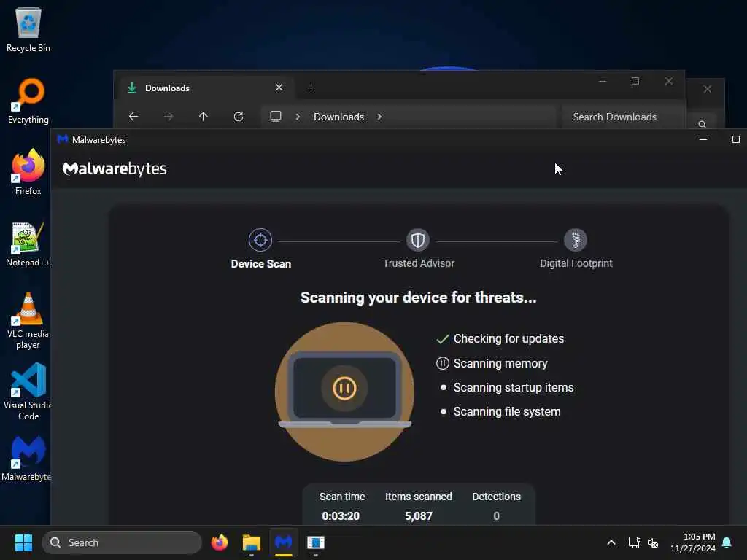747x560 pixels.
Task: Open the clock showing 1:05 PM
Action: (x=693, y=542)
